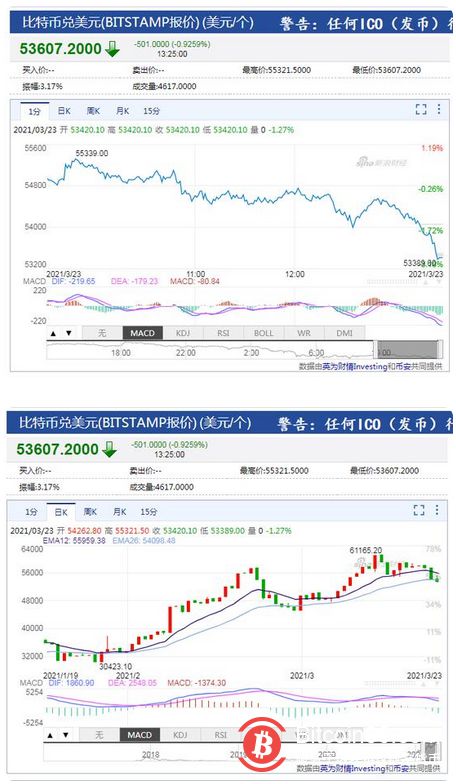The width and height of the screenshot is (456, 784).
Task: Select BOLL indicator in top chart
Action: (x=264, y=333)
